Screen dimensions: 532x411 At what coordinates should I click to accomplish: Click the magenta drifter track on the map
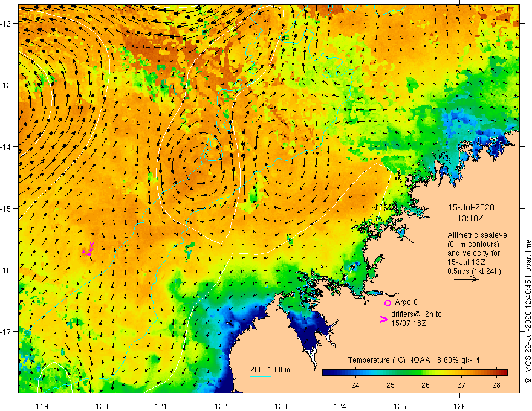[x=88, y=250]
